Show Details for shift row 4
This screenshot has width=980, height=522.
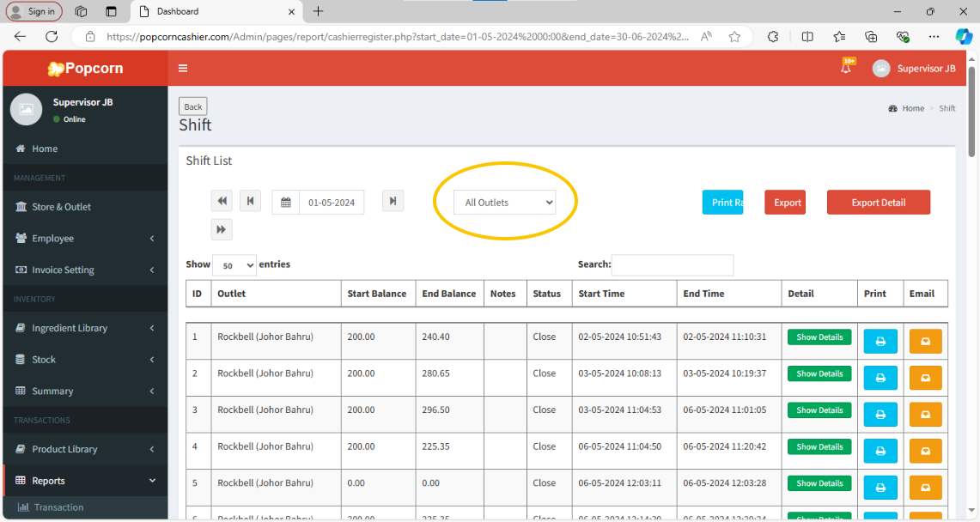(x=819, y=446)
